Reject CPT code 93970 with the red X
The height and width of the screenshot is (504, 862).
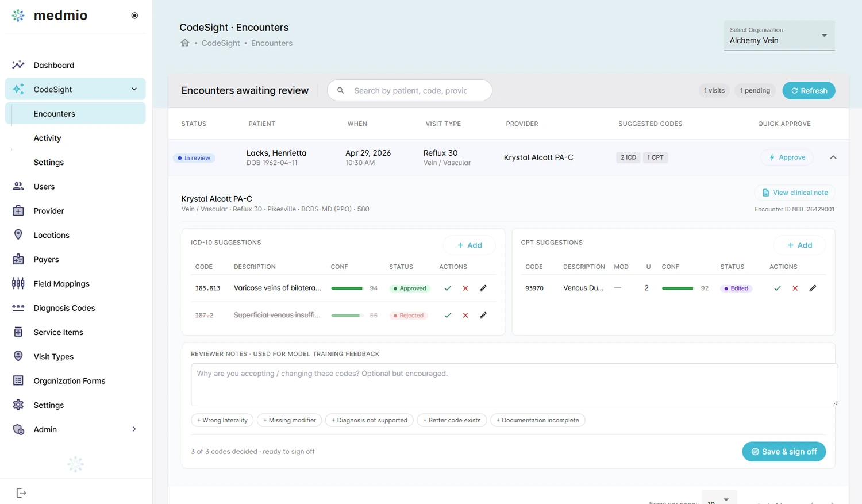[x=795, y=288]
